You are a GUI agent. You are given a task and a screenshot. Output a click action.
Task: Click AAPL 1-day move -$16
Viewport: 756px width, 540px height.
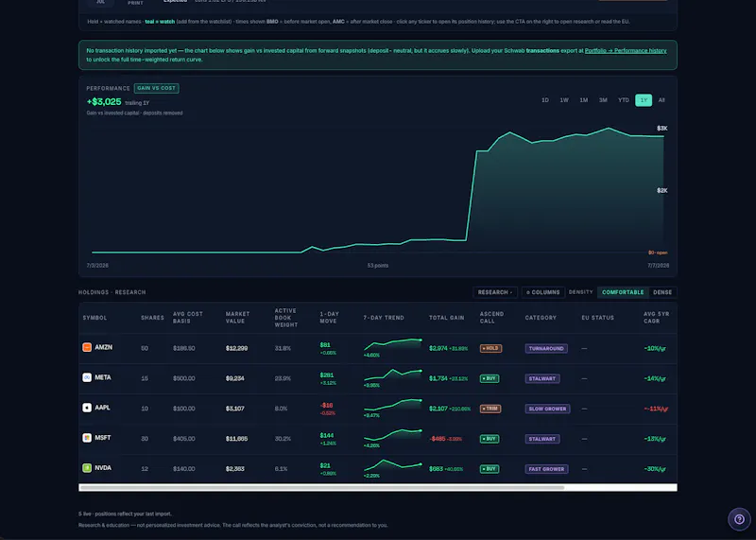point(326,406)
